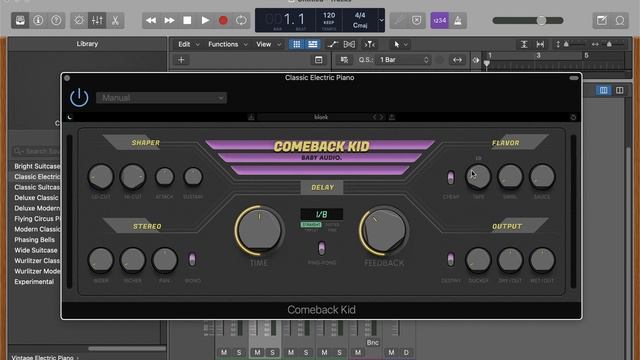Image resolution: width=640 pixels, height=360 pixels.
Task: Click vertical auto zoom icon
Action: (524, 44)
